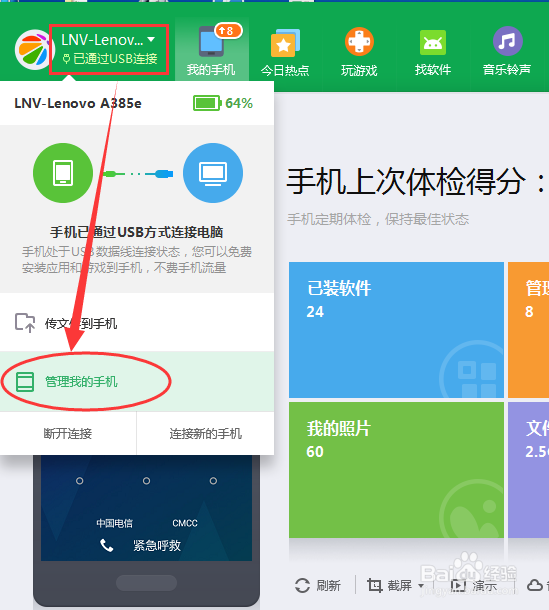Click the phone preview screen thumbnail
This screenshot has height=610, width=549.
tap(146, 508)
